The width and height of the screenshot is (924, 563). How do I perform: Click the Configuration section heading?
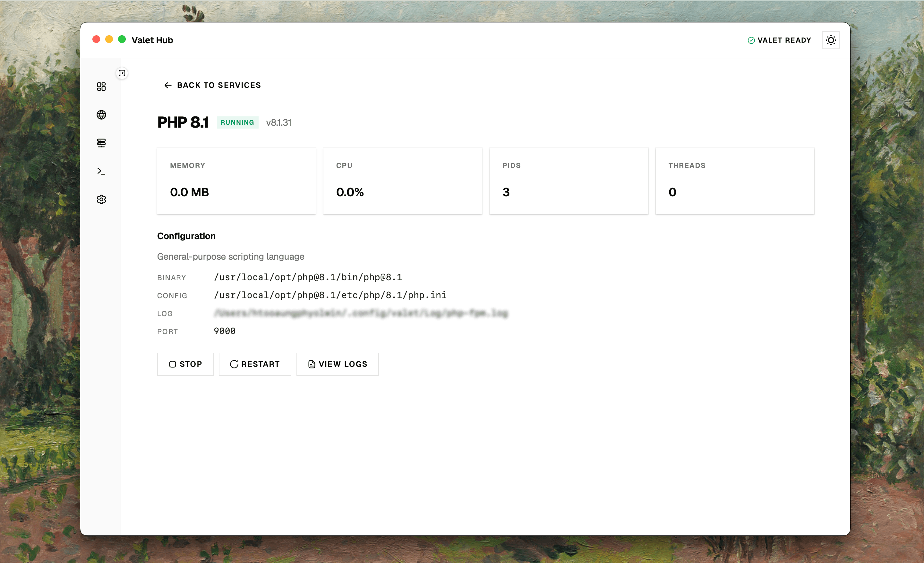pyautogui.click(x=186, y=236)
